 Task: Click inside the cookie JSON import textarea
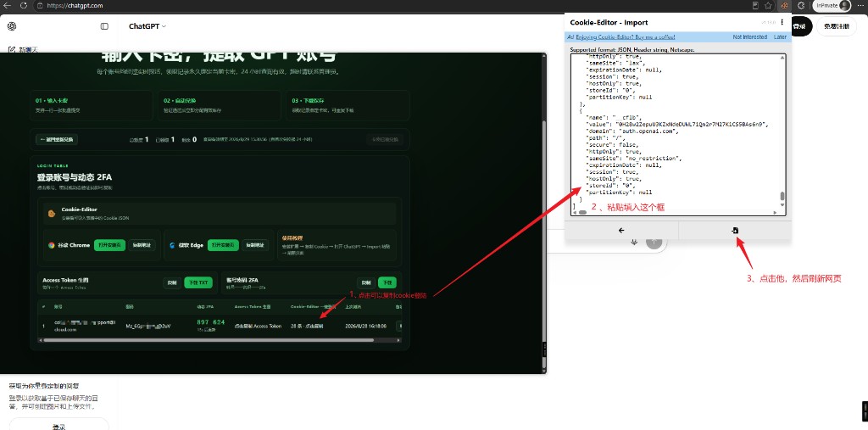(676, 133)
